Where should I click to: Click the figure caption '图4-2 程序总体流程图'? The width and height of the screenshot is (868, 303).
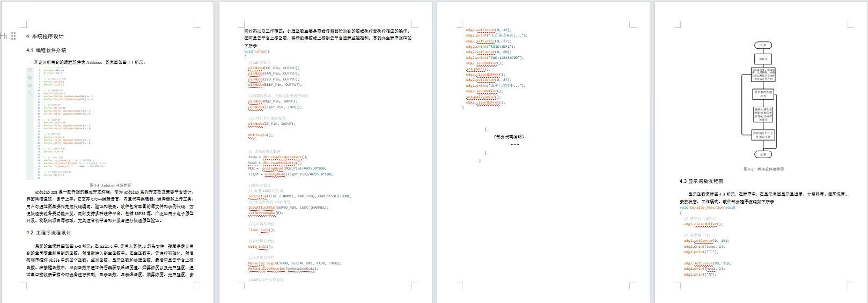point(763,169)
